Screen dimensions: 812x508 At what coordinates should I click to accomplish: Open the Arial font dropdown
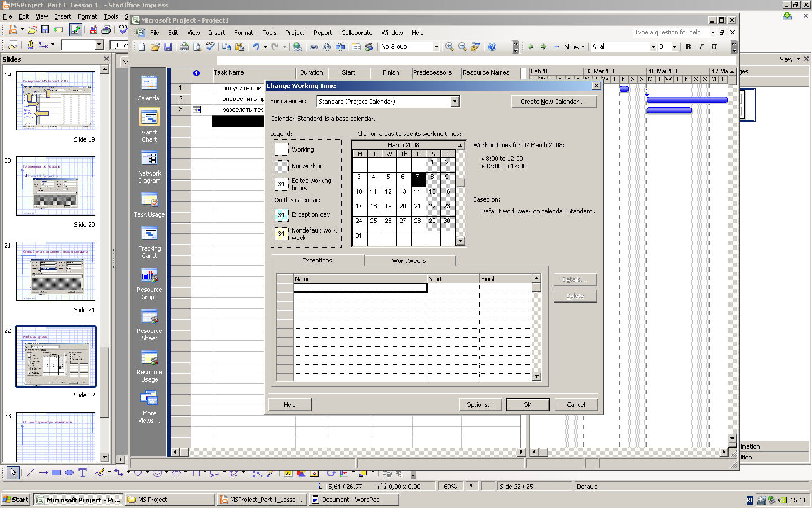click(x=653, y=47)
